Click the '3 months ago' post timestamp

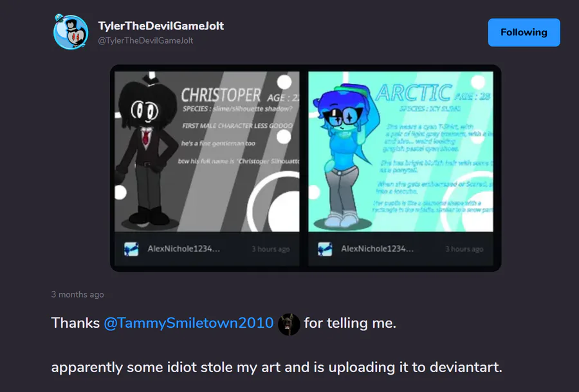coord(78,295)
